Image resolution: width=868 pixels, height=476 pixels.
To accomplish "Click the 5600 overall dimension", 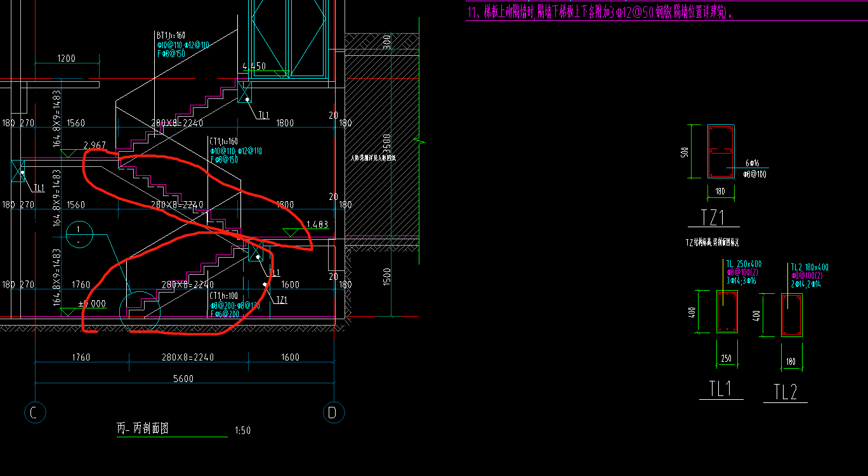I will tap(183, 379).
